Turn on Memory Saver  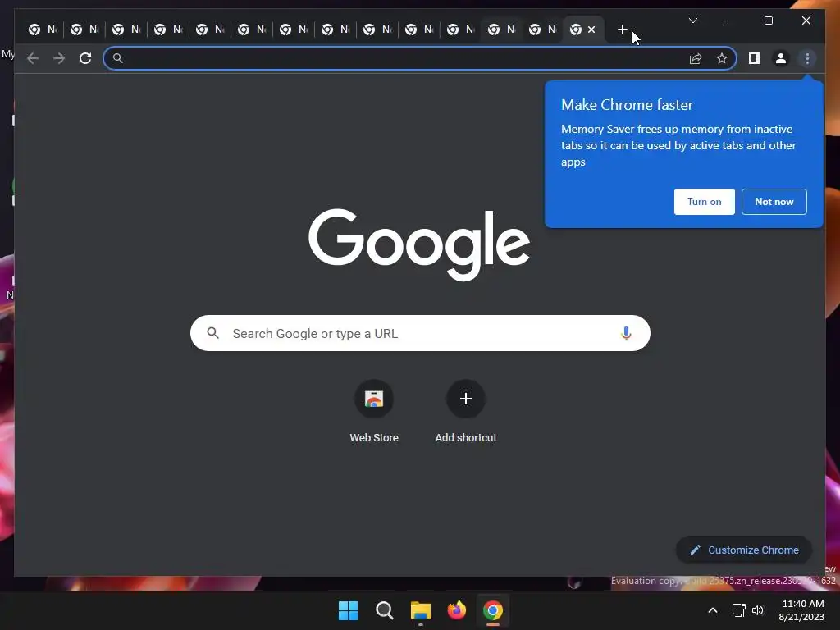[705, 202]
